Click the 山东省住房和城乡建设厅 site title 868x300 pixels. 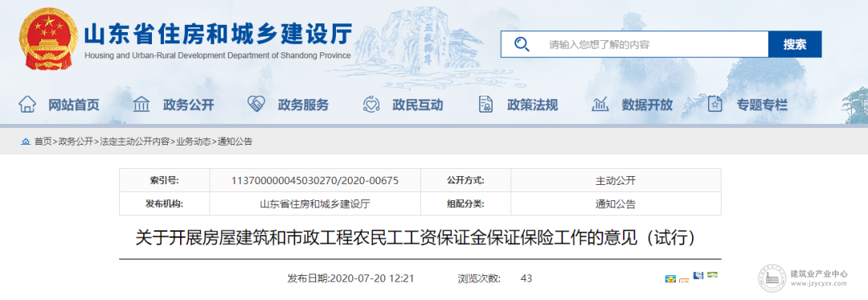[x=218, y=35]
